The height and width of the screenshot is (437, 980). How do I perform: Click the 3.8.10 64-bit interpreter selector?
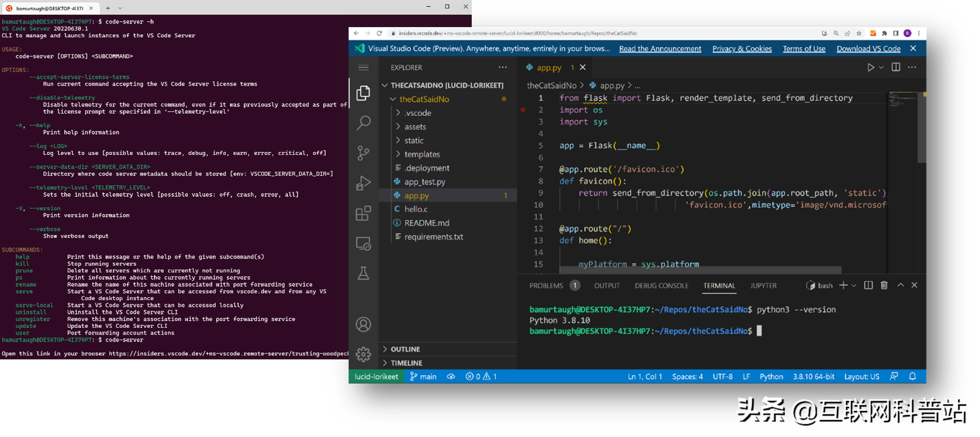(x=813, y=376)
